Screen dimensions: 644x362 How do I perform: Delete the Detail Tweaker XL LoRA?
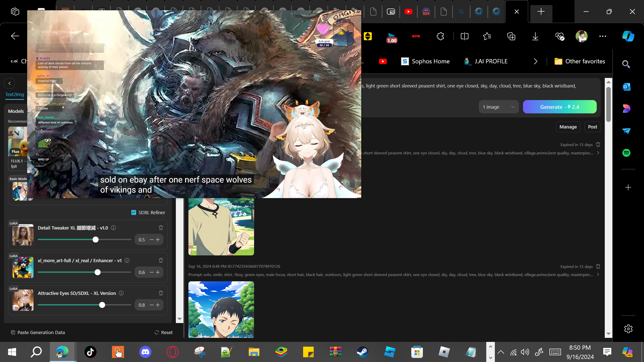[x=161, y=228]
